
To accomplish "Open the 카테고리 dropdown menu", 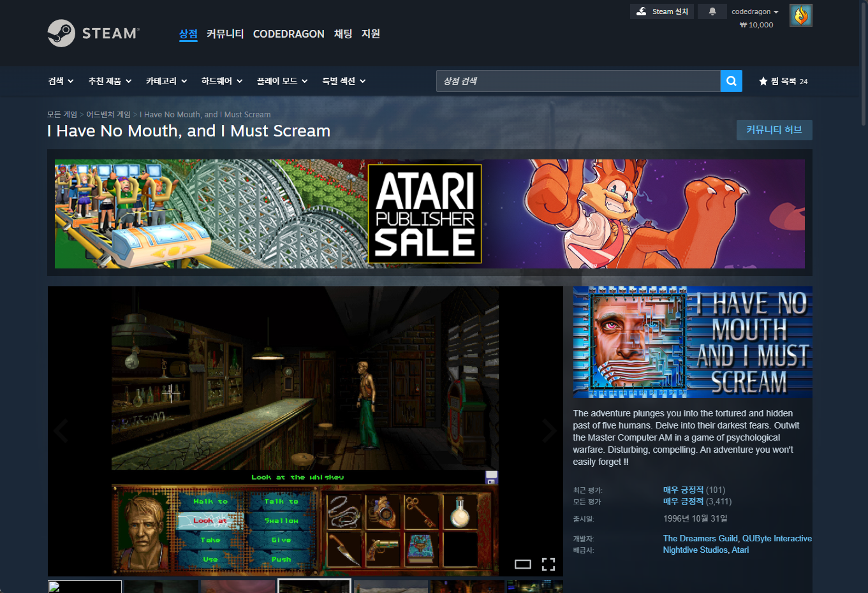I will [166, 81].
